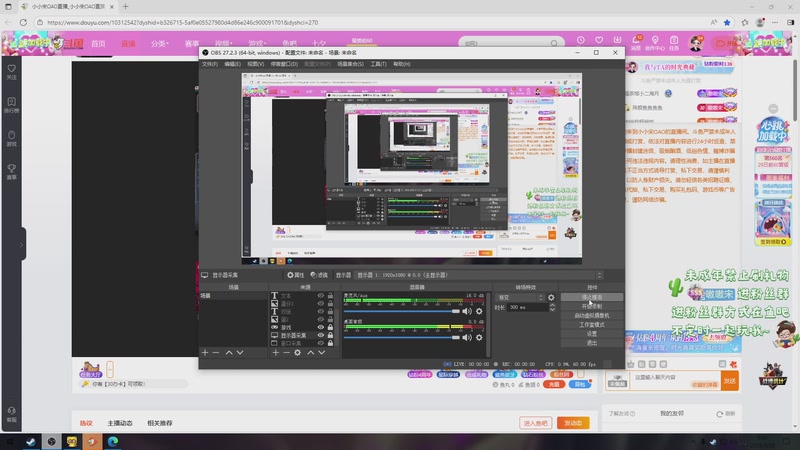Move scene down with the arrow
Screen dimensions: 800x450
pyautogui.click(x=240, y=353)
